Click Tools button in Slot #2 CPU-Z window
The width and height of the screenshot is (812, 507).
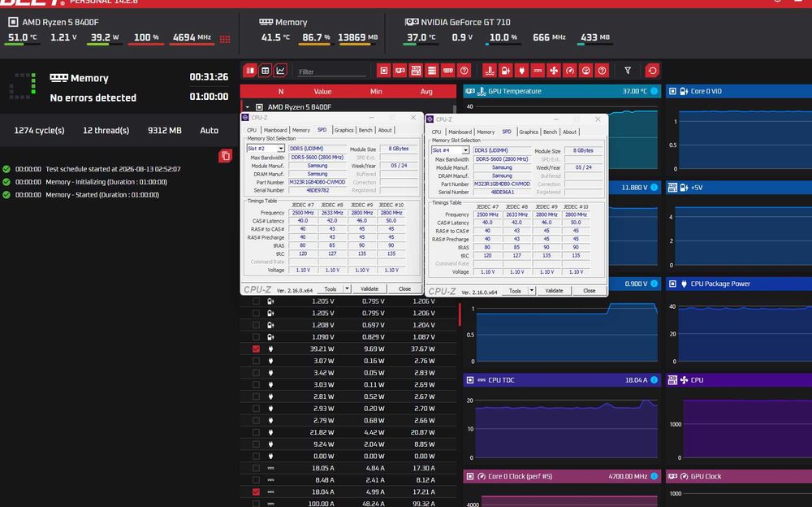tap(330, 288)
